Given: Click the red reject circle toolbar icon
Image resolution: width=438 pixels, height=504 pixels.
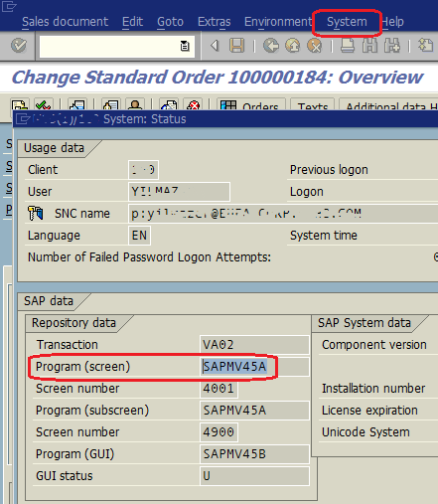Looking at the screenshot, I should coord(193,104).
